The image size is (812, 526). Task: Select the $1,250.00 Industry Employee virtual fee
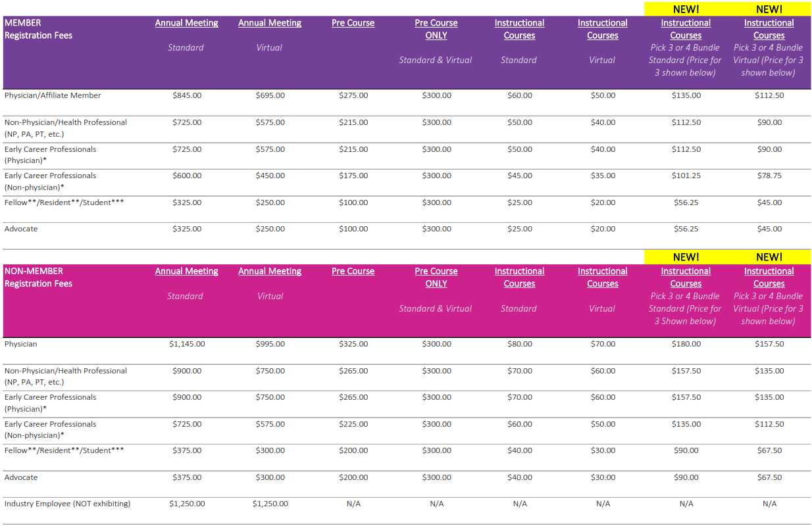pos(269,503)
